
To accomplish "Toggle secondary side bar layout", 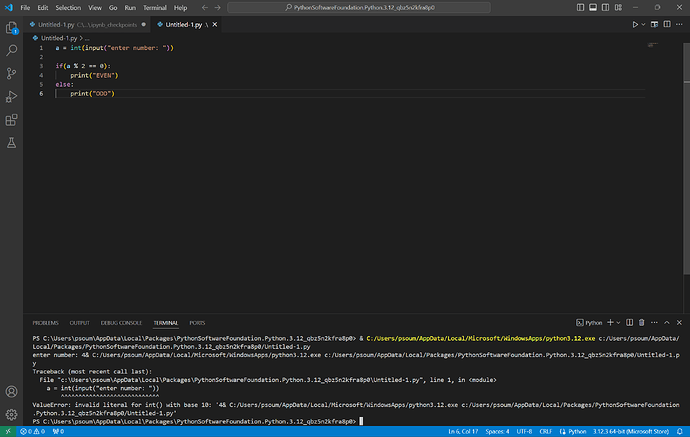I will (x=606, y=7).
